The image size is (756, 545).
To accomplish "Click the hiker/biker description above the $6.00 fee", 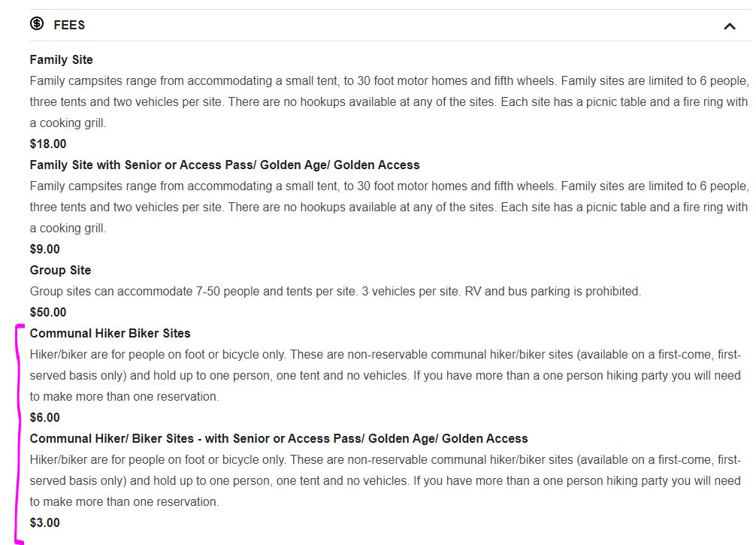I will (386, 375).
